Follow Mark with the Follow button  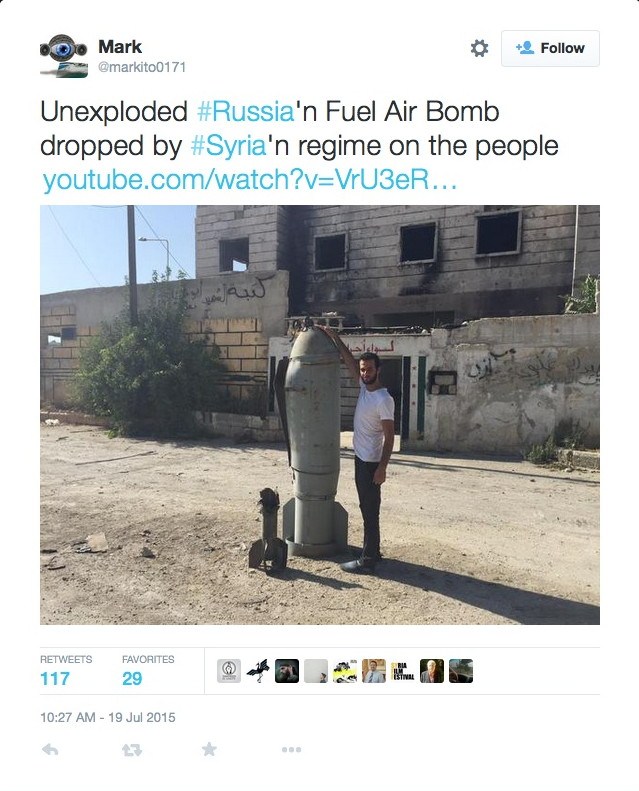point(550,48)
